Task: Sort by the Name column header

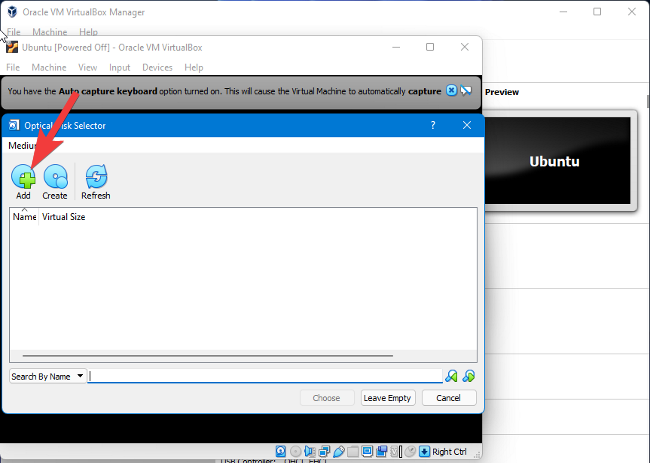Action: point(24,217)
